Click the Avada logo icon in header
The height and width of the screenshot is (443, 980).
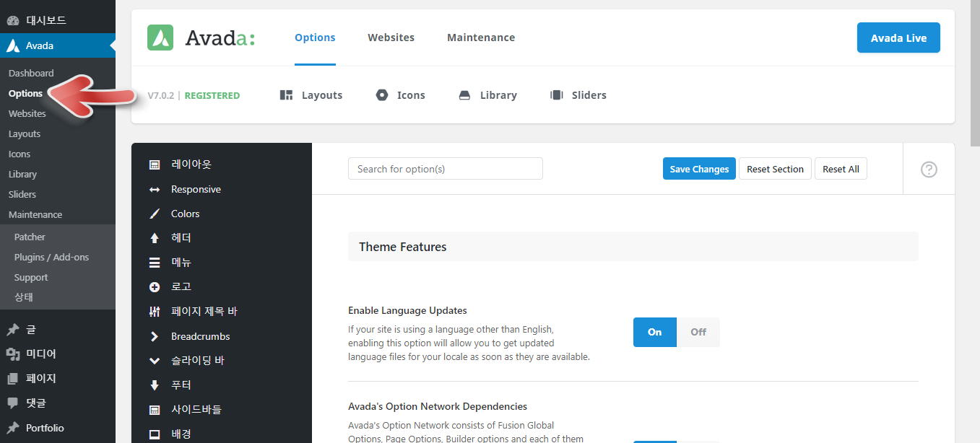coord(160,38)
